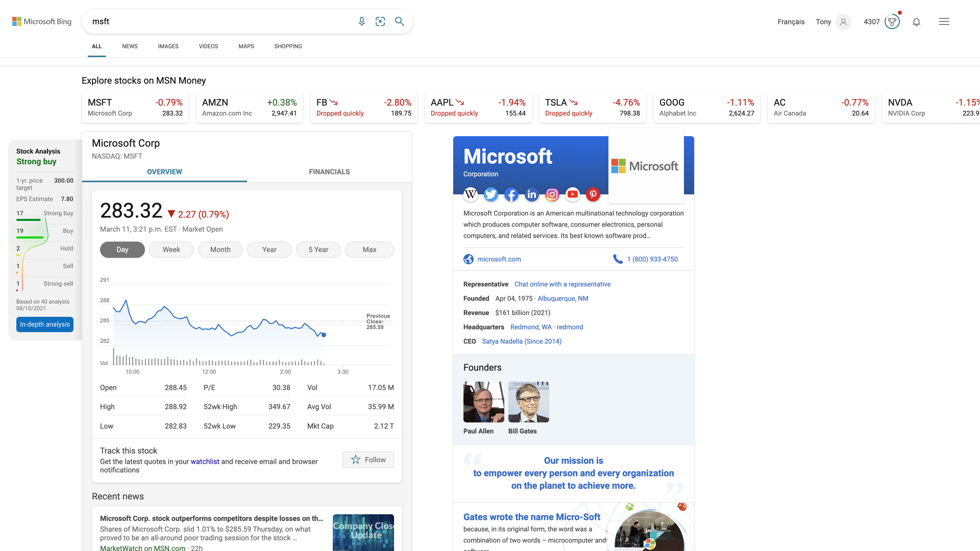
Task: Open Microsoft's Twitter profile icon
Action: click(491, 194)
